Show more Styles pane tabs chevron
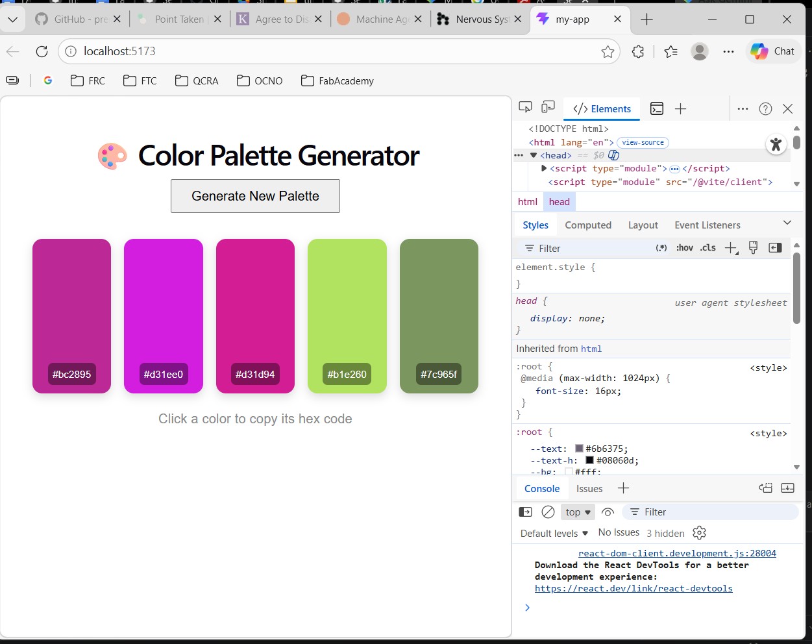812x644 pixels. [x=787, y=223]
